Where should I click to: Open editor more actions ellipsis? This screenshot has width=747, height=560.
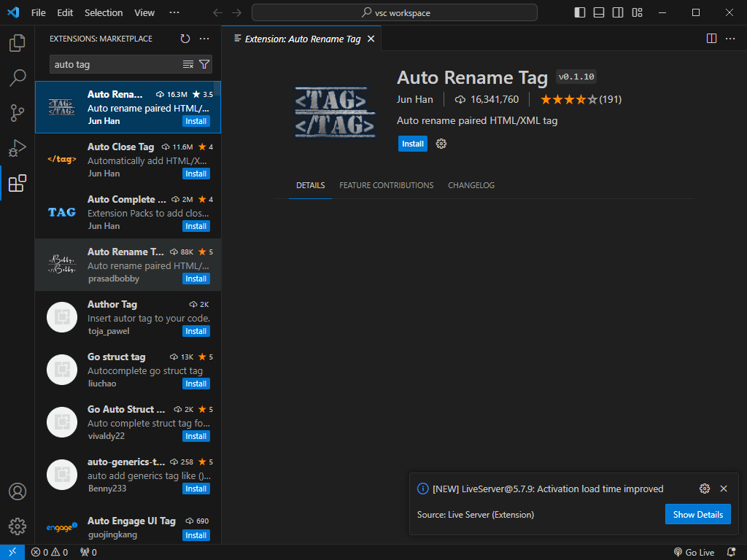coord(730,39)
